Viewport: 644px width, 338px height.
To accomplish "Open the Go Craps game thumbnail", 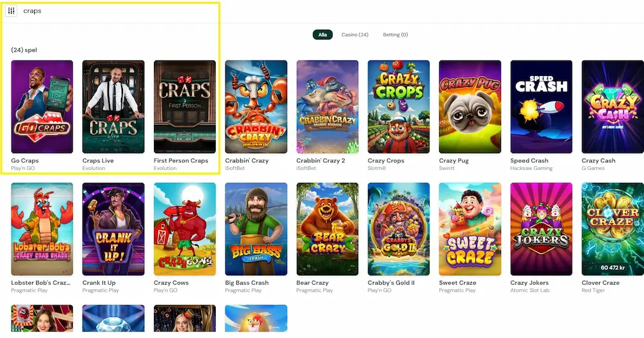I will coord(42,107).
